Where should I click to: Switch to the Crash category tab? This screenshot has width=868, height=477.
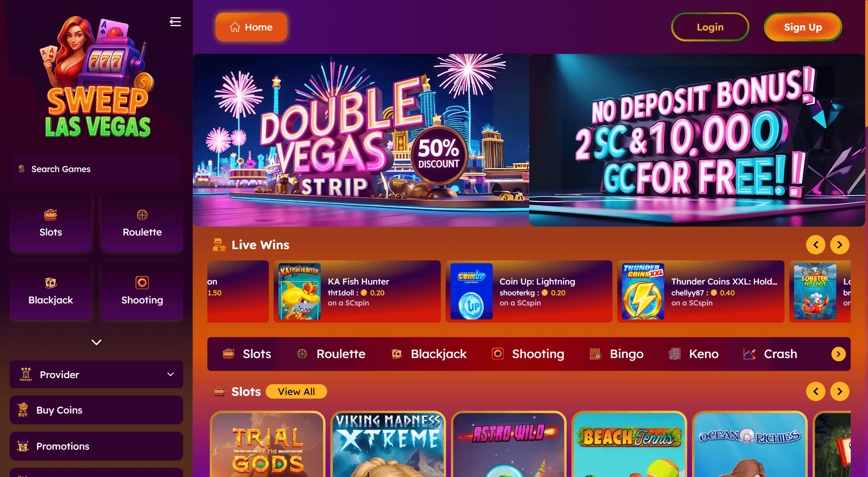[770, 354]
